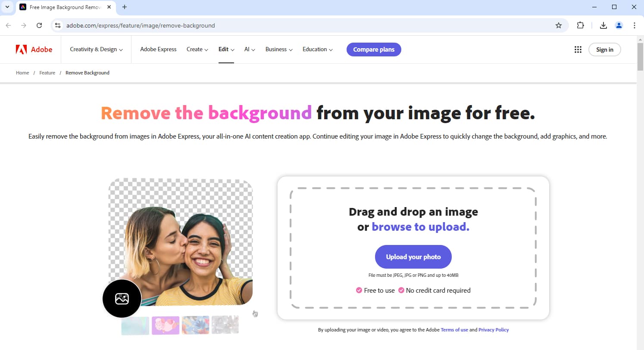Viewport: 644px width, 350px height.
Task: Click the browser profile avatar icon
Action: point(619,25)
